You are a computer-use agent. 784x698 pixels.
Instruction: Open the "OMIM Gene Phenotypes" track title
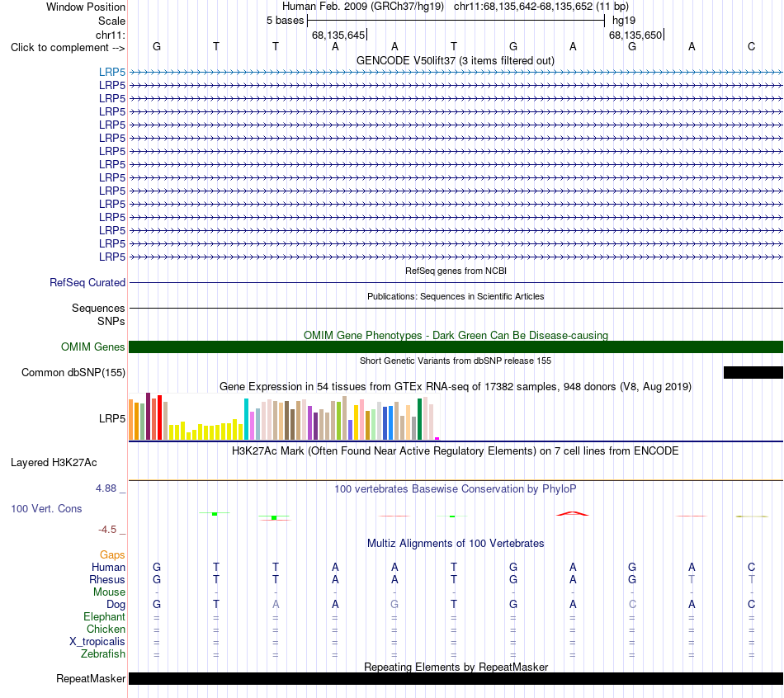pyautogui.click(x=456, y=335)
